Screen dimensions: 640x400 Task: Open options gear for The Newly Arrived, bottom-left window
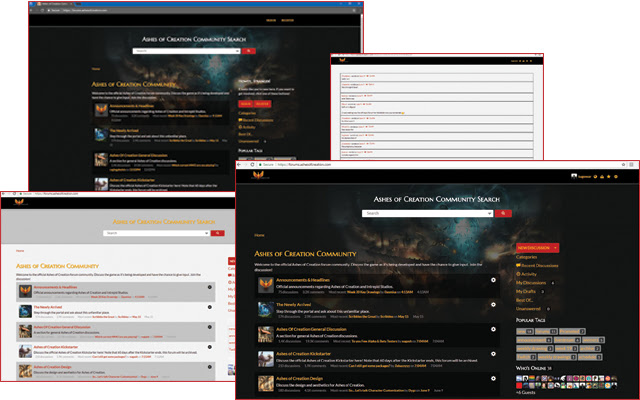coord(210,307)
